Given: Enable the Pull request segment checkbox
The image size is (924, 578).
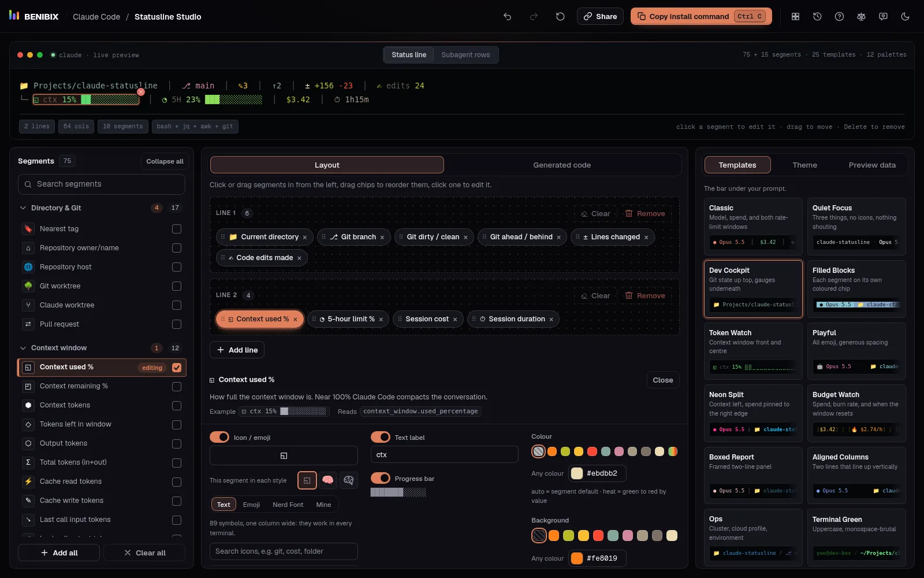Looking at the screenshot, I should [x=177, y=324].
